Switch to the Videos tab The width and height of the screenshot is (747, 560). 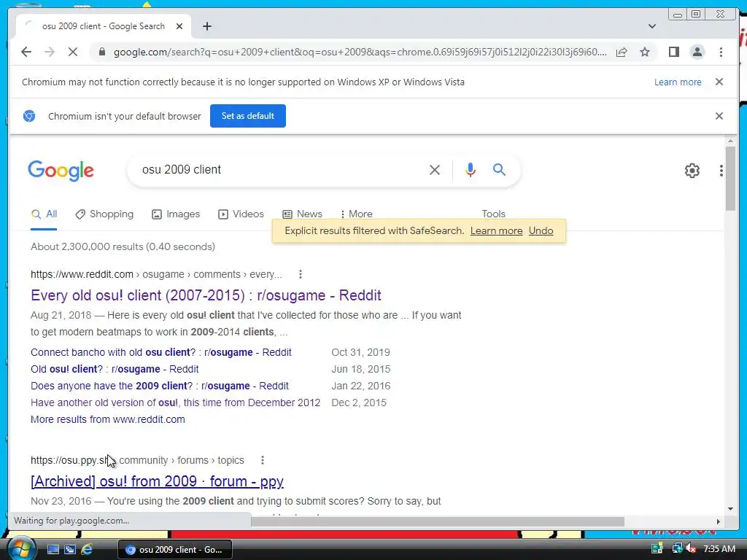241,214
